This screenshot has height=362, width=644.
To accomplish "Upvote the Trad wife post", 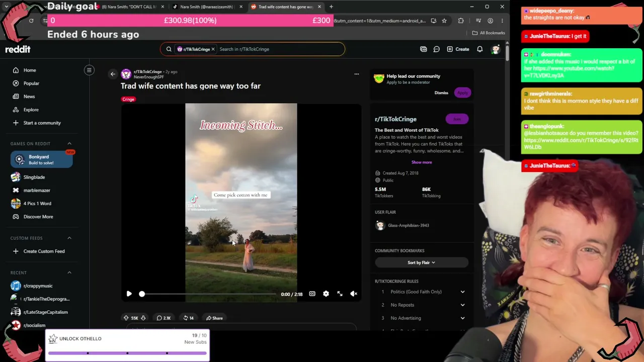I will point(126,318).
